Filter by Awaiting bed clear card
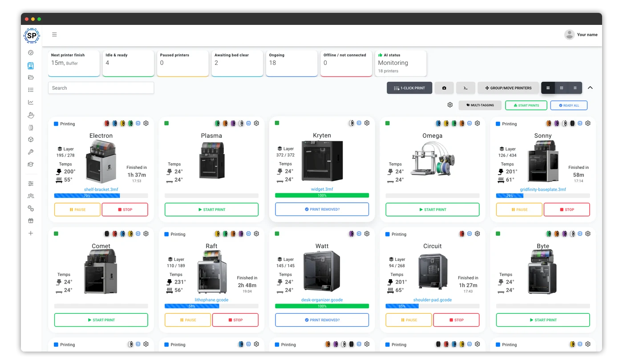 238,63
